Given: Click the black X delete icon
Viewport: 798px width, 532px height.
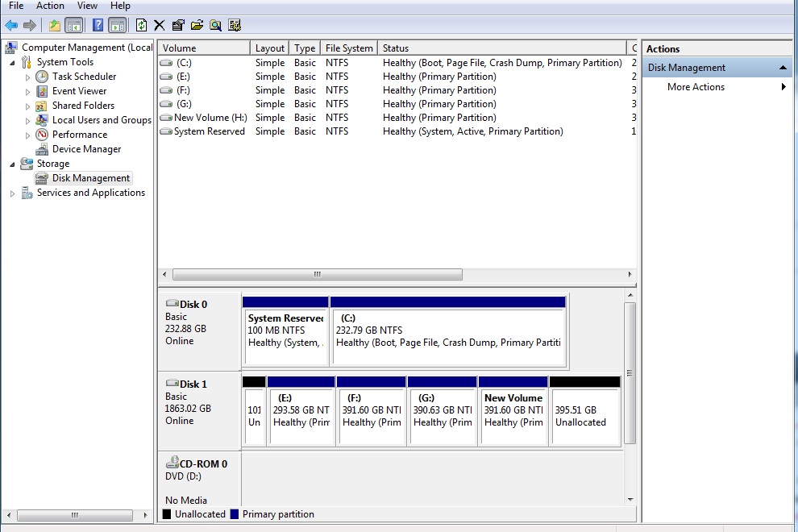Looking at the screenshot, I should coord(160,25).
